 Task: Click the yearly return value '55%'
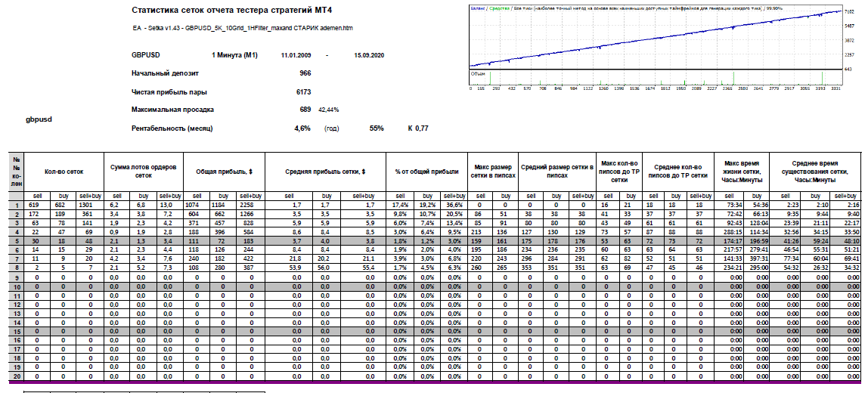pos(377,128)
